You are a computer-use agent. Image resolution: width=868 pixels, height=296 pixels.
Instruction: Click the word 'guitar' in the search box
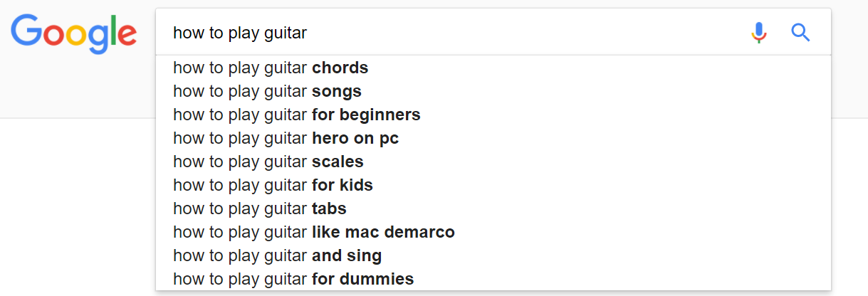click(x=285, y=33)
